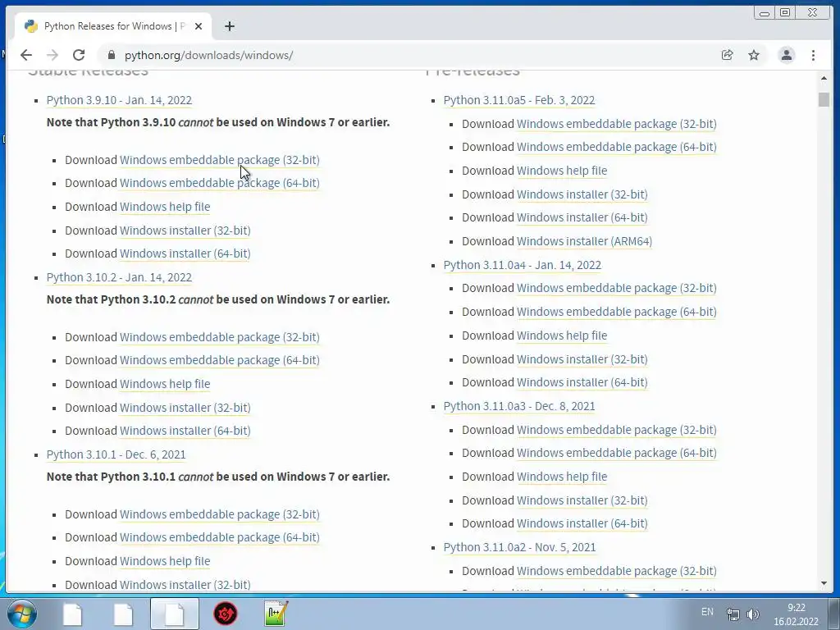840x630 pixels.
Task: Download 3.11.0a4 embeddable package (64-bit)
Action: pos(617,312)
